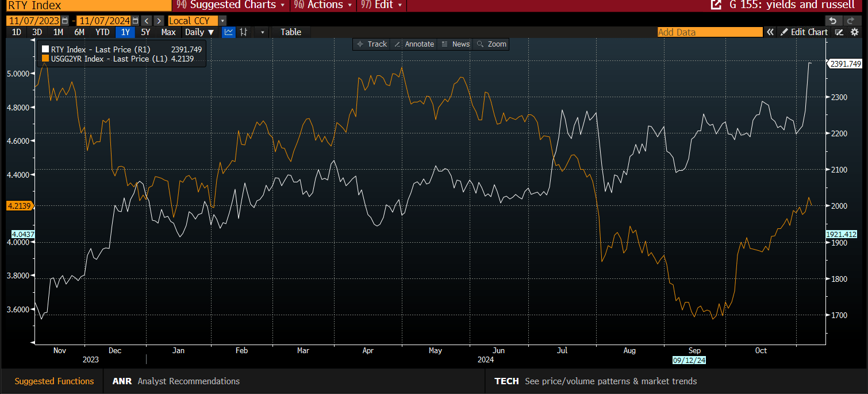Viewport: 868px width, 394px height.
Task: Open the Local CCY currency dropdown arrow
Action: [222, 21]
